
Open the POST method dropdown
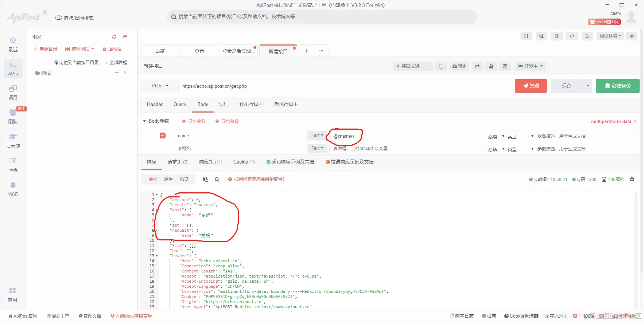tap(160, 86)
